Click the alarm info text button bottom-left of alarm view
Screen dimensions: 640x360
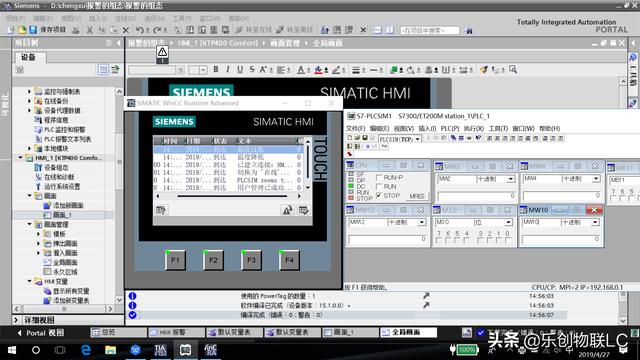[161, 210]
